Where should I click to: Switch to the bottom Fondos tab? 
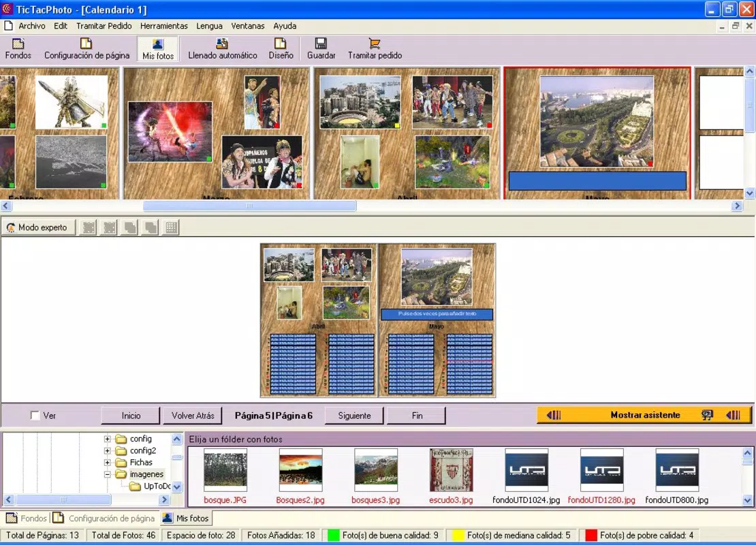tap(26, 518)
